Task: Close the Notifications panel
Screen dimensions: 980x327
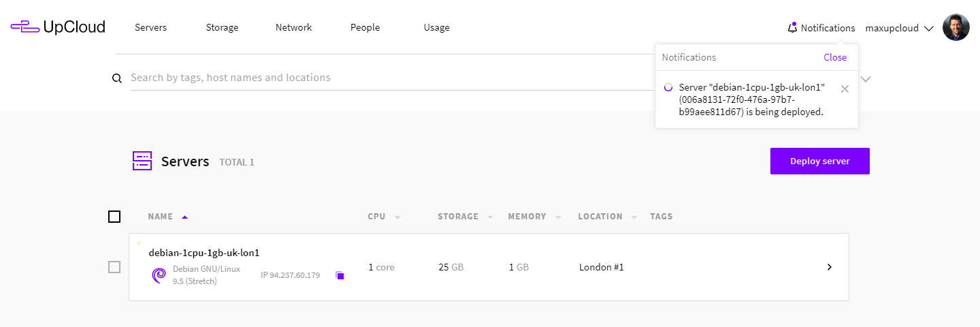Action: click(835, 57)
